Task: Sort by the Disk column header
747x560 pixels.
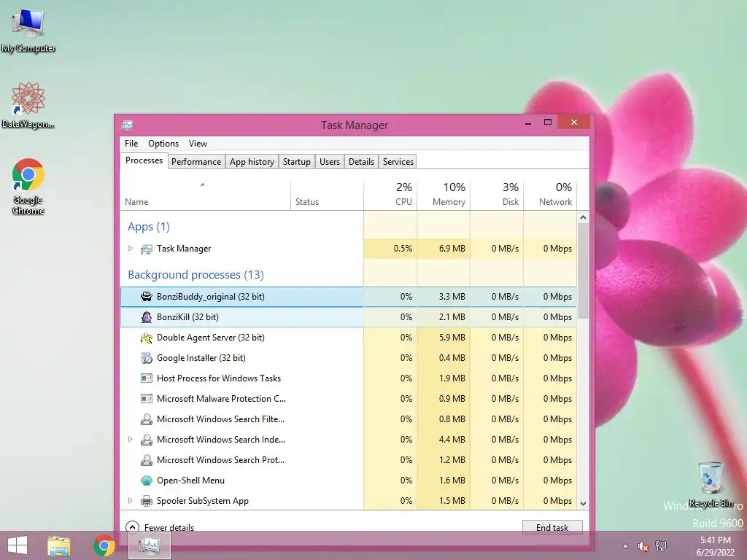Action: [x=497, y=195]
